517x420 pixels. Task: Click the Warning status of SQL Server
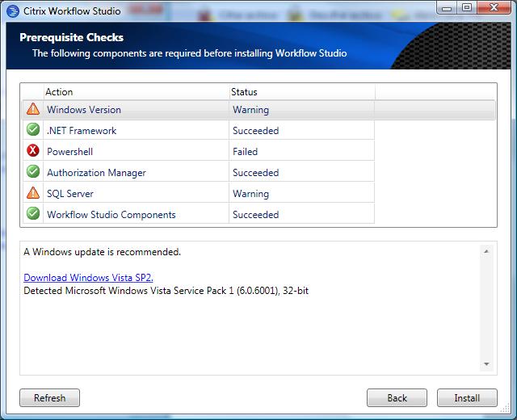click(251, 194)
